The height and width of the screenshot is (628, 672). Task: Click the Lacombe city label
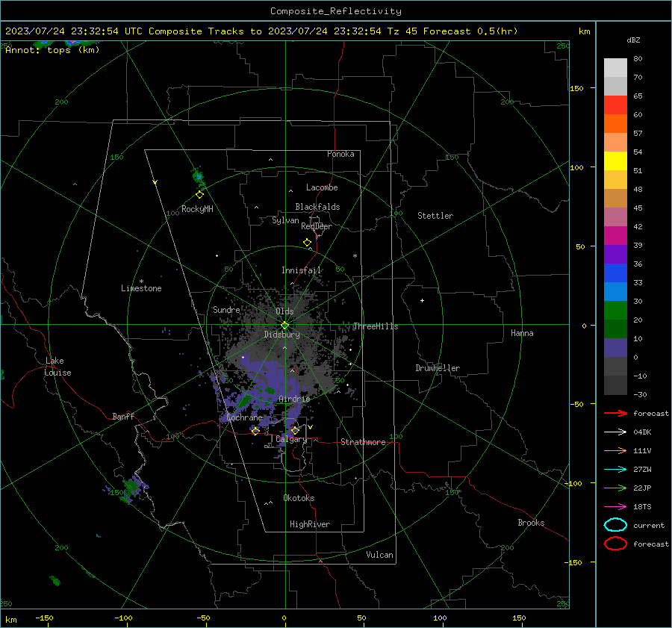coord(322,187)
